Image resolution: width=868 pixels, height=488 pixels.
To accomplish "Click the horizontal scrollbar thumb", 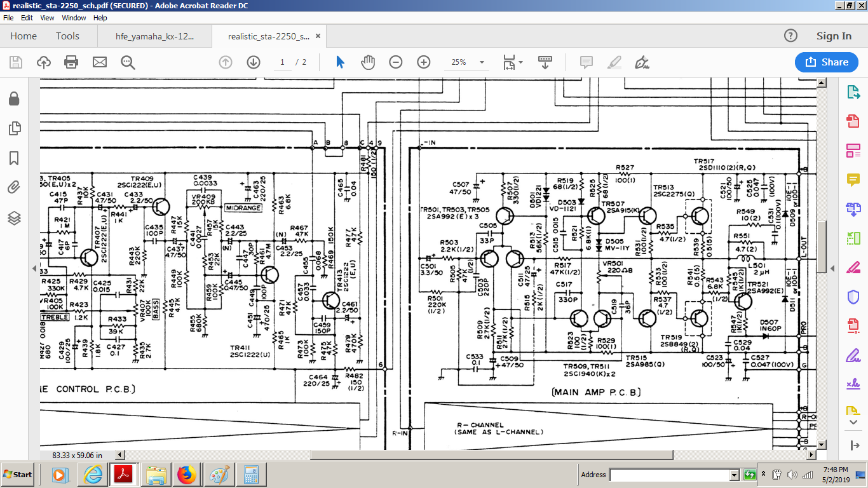I will coord(491,455).
